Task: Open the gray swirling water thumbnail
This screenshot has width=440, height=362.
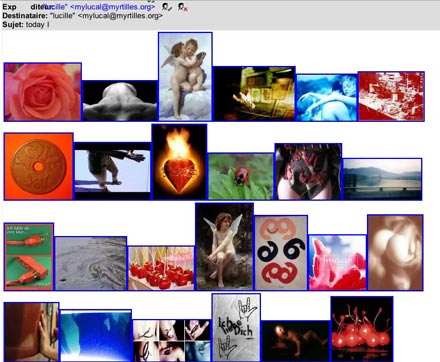Action: 91,263
